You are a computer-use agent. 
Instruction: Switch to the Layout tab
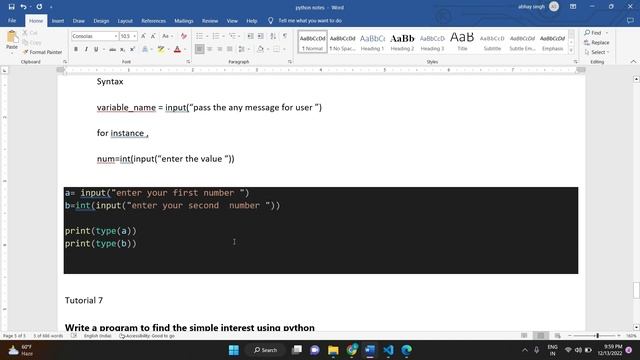tap(125, 21)
